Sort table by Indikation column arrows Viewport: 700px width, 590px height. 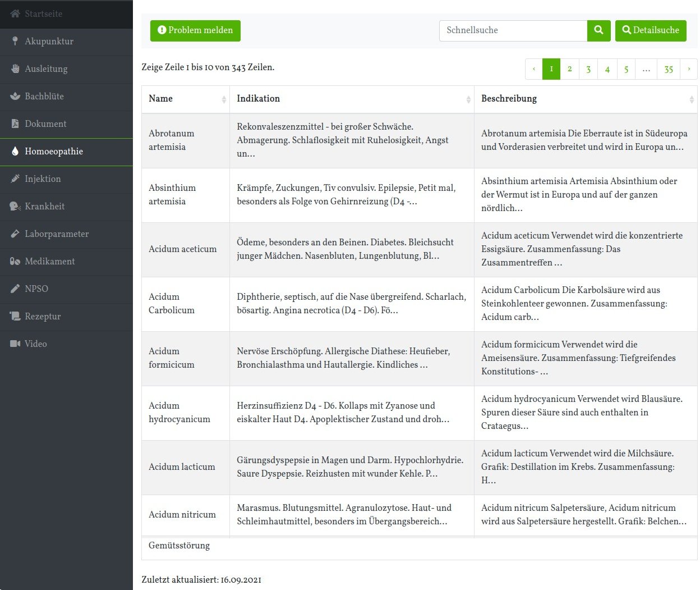click(x=468, y=99)
